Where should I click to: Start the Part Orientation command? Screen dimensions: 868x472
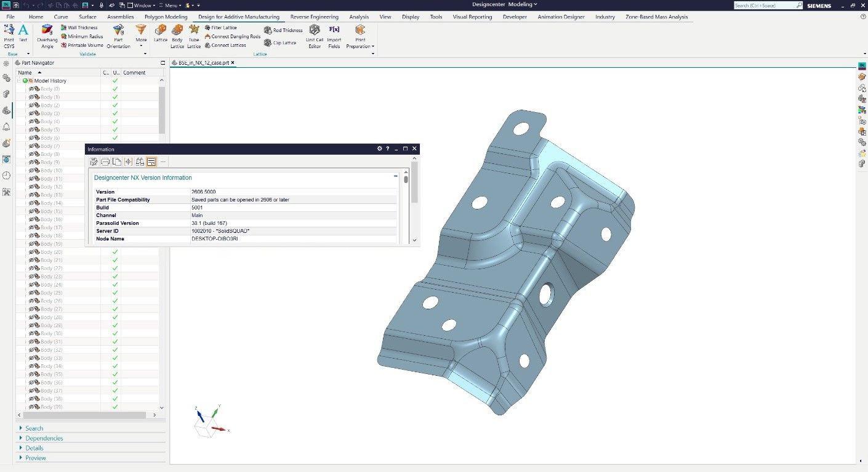[x=118, y=36]
